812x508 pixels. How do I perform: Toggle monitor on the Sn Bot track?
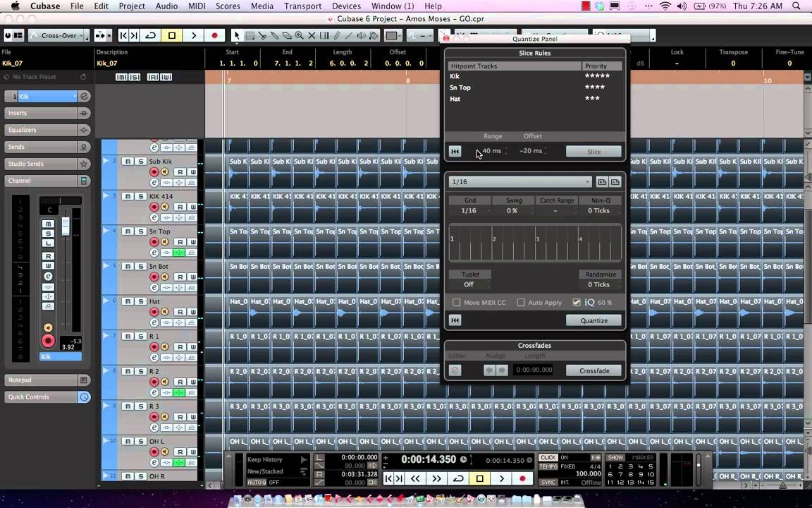tap(165, 277)
